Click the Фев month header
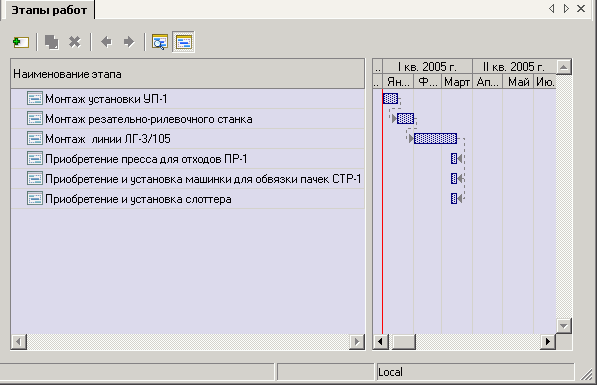The height and width of the screenshot is (385, 597). (428, 81)
